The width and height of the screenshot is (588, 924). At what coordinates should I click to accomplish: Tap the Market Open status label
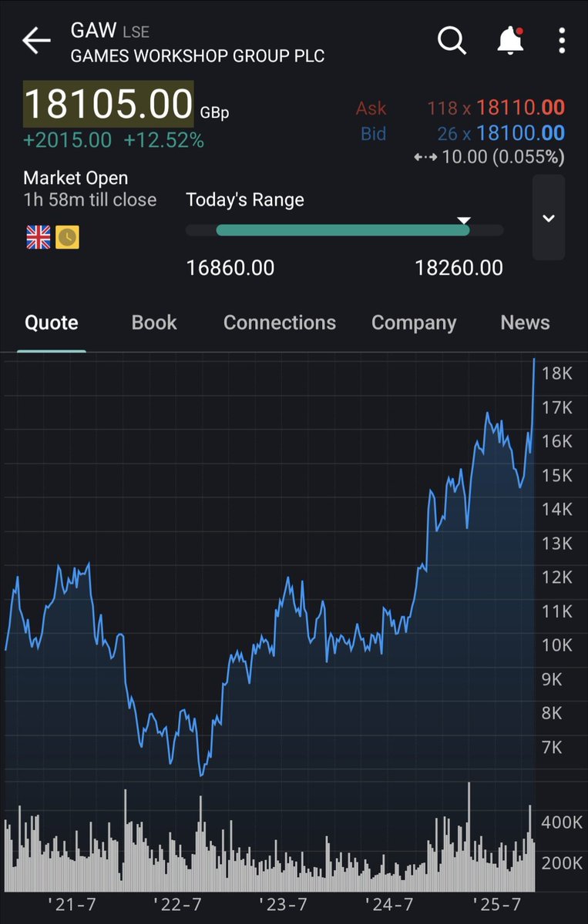point(76,179)
